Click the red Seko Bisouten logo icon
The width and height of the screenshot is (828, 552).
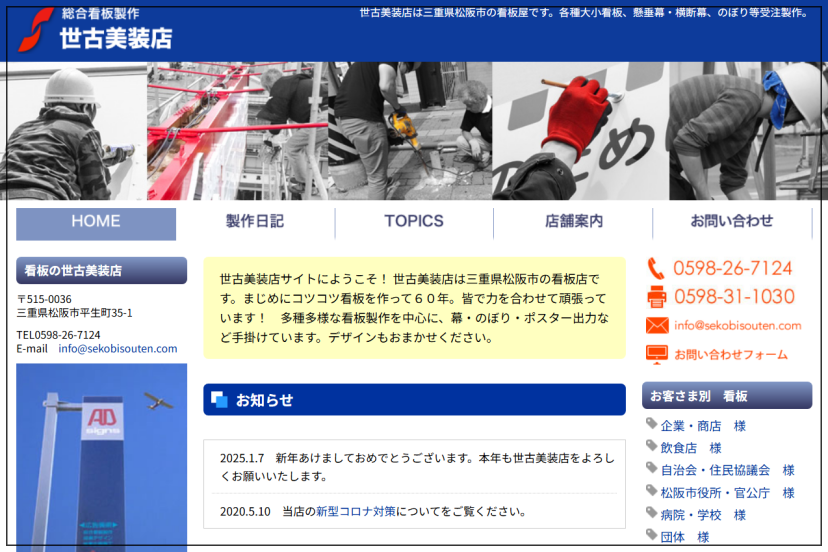[x=36, y=29]
